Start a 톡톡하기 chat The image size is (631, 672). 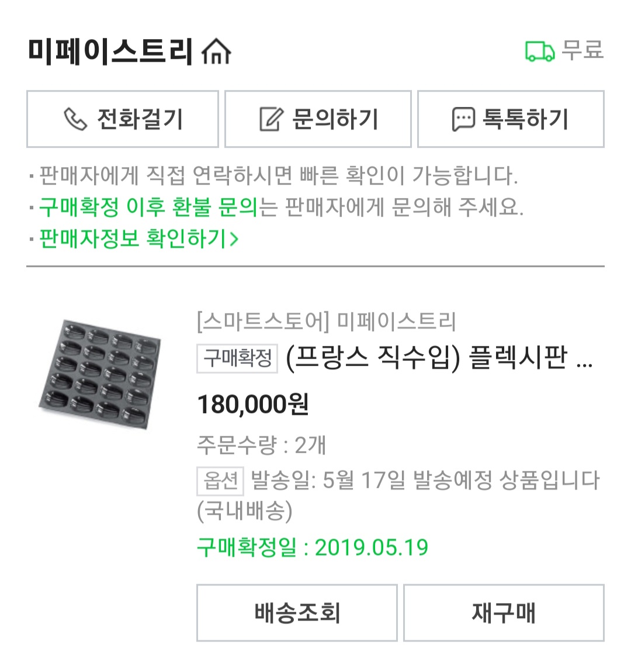pyautogui.click(x=511, y=119)
